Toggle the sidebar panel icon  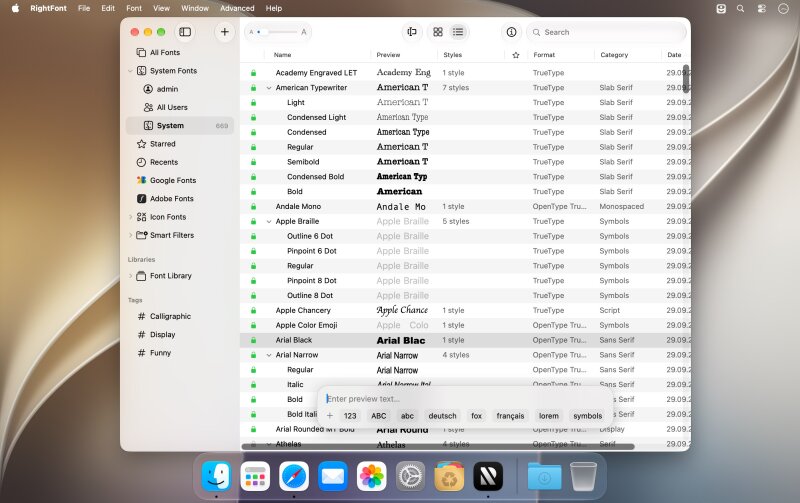tap(185, 32)
